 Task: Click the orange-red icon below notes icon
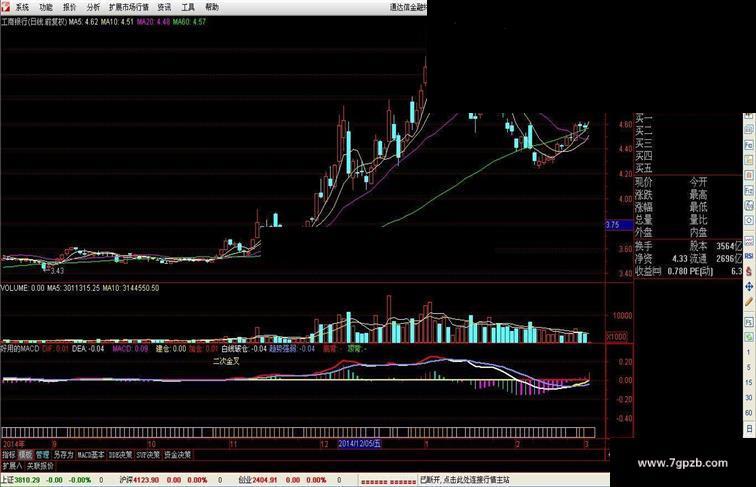tap(749, 175)
